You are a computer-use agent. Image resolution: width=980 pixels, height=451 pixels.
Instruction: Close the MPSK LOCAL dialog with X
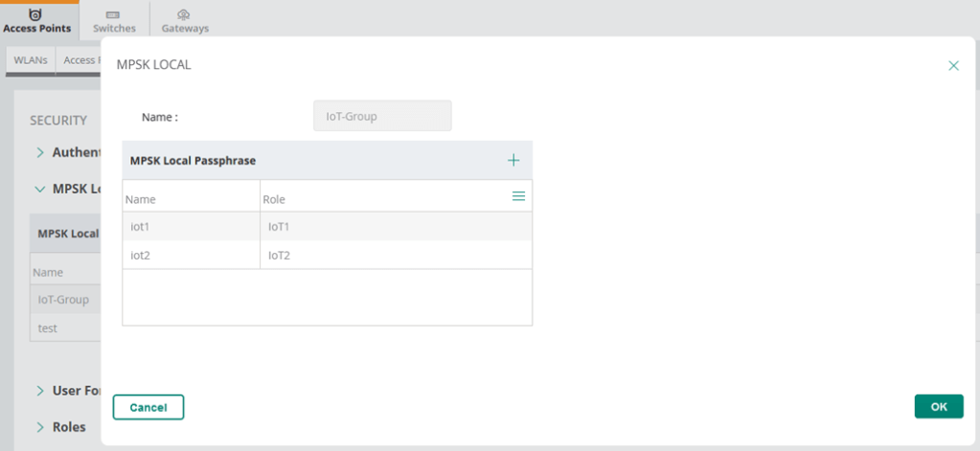(953, 66)
